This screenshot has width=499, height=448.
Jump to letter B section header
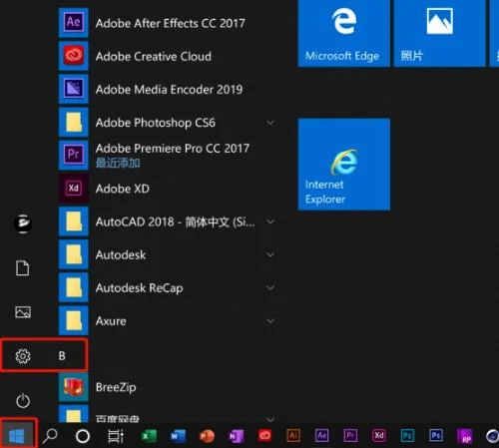coord(62,355)
